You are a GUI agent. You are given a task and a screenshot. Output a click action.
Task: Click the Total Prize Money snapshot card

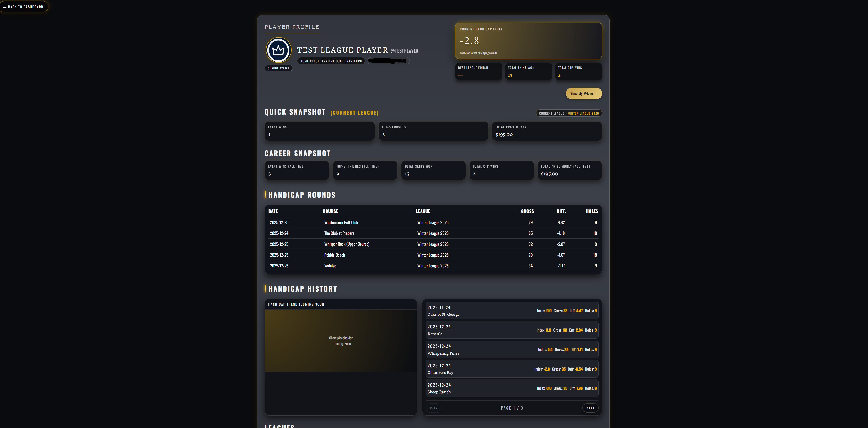[547, 131]
